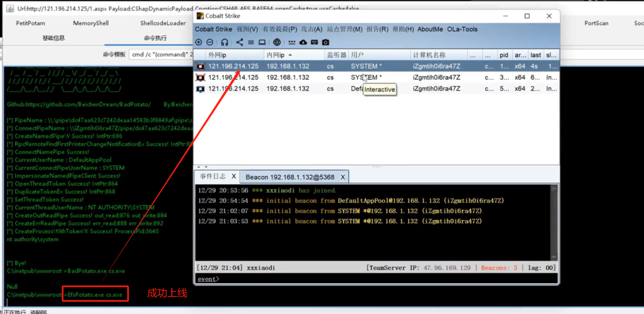Click the globe icon in Cobalt Strike toolbar
This screenshot has height=314, width=644.
[277, 42]
